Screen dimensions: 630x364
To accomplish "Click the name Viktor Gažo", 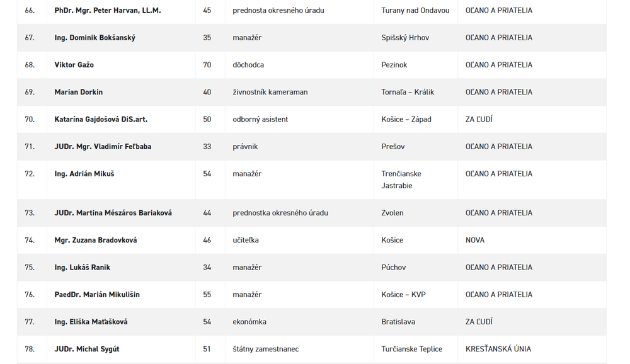I will tap(74, 65).
